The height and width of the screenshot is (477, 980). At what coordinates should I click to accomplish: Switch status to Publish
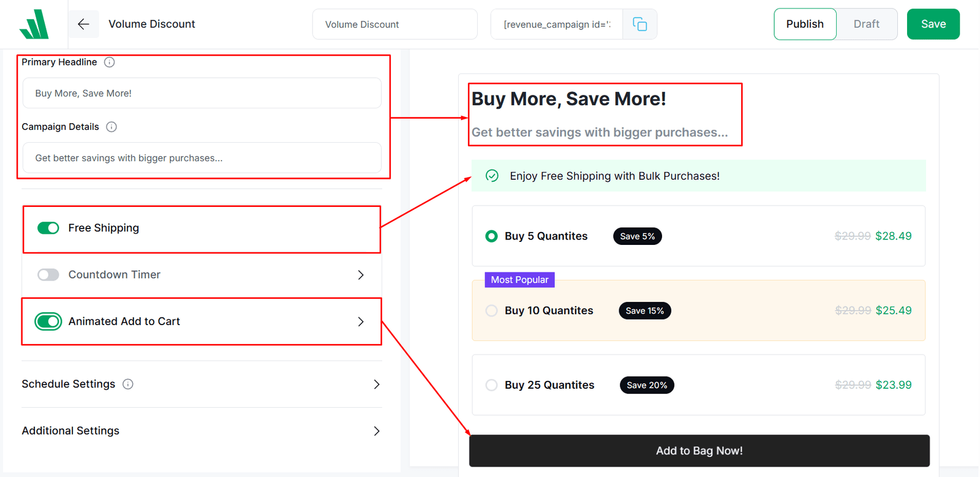coord(805,24)
